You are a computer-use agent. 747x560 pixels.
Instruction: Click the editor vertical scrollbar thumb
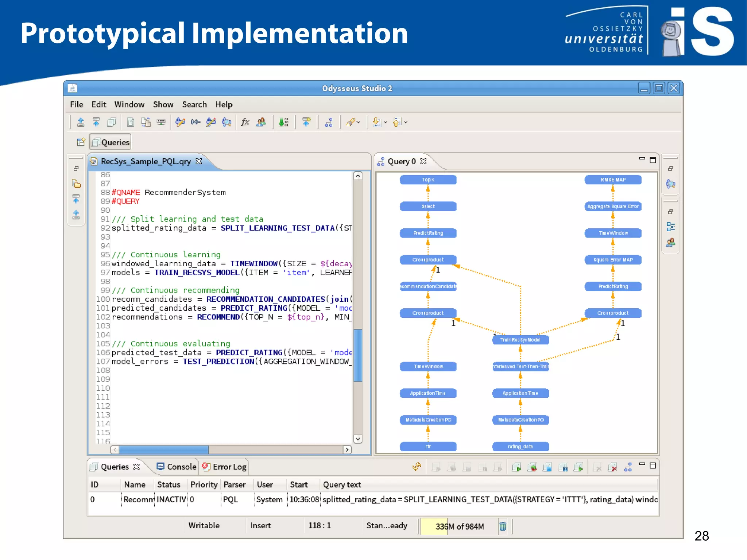coord(358,355)
